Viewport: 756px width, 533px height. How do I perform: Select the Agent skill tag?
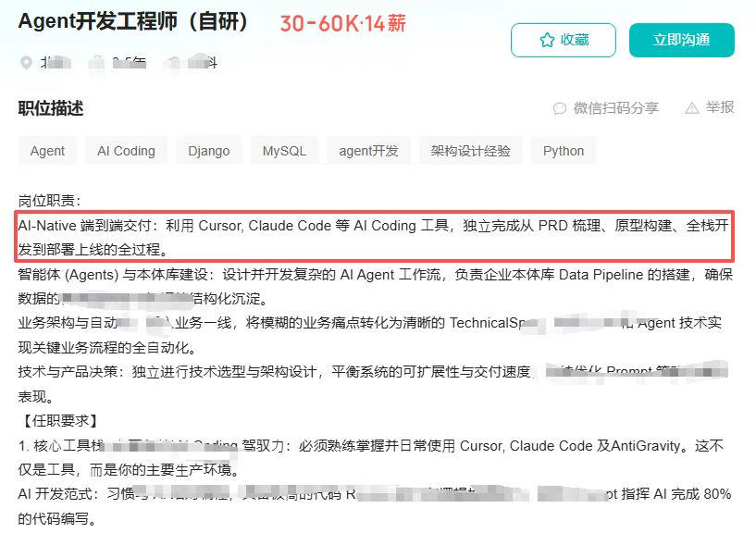47,151
